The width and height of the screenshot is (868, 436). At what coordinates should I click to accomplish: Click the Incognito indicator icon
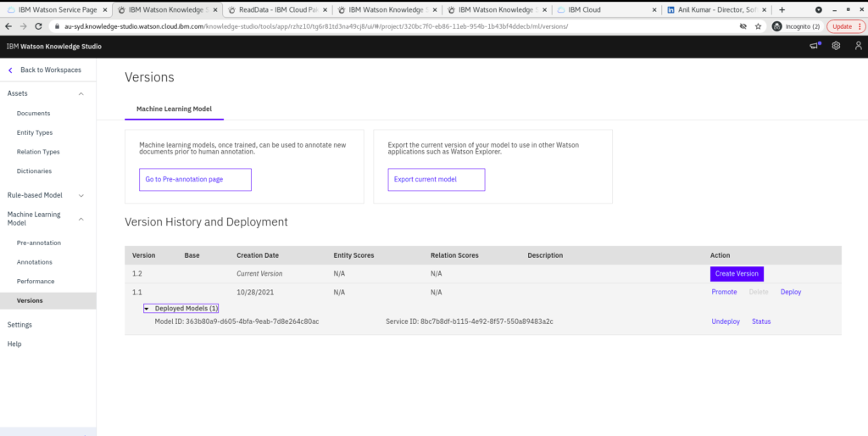pos(776,26)
